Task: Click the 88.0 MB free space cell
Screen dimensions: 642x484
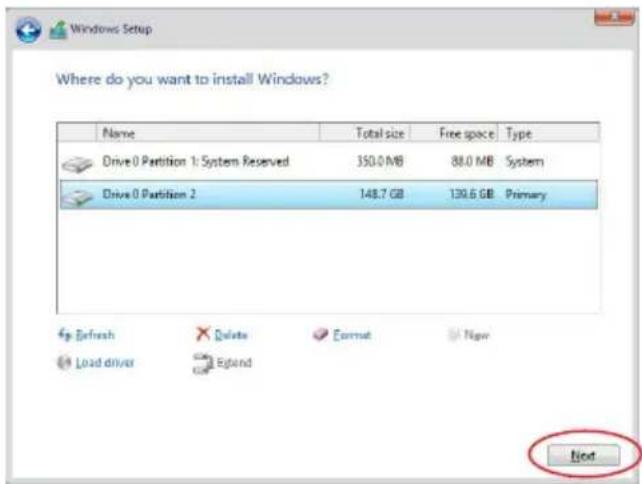Action: tap(472, 161)
